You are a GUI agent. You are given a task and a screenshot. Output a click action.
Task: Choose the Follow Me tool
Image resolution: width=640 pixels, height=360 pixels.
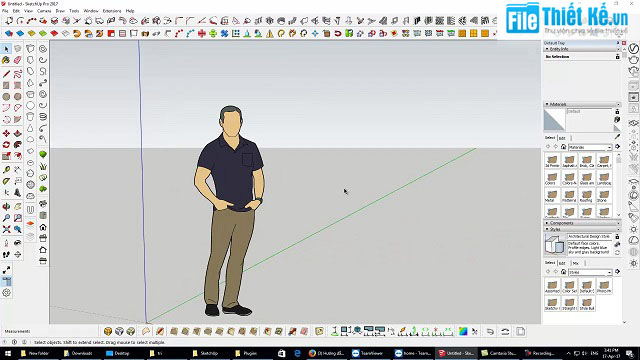pos(18,144)
